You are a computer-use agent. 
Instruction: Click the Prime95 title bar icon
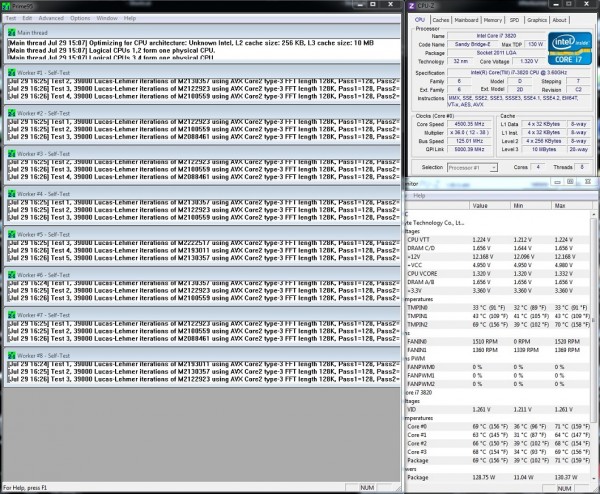pyautogui.click(x=6, y=6)
